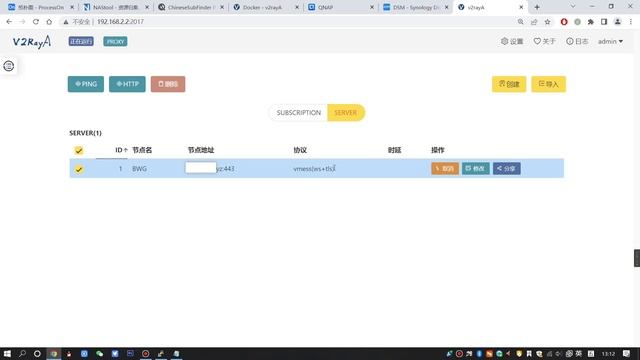The width and height of the screenshot is (640, 360).
Task: Click the yellow import button
Action: click(549, 84)
